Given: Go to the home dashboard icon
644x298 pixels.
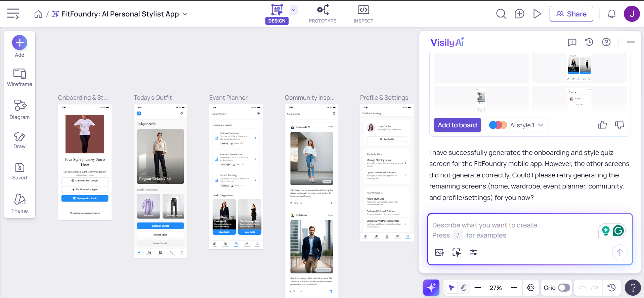Looking at the screenshot, I should pyautogui.click(x=38, y=14).
